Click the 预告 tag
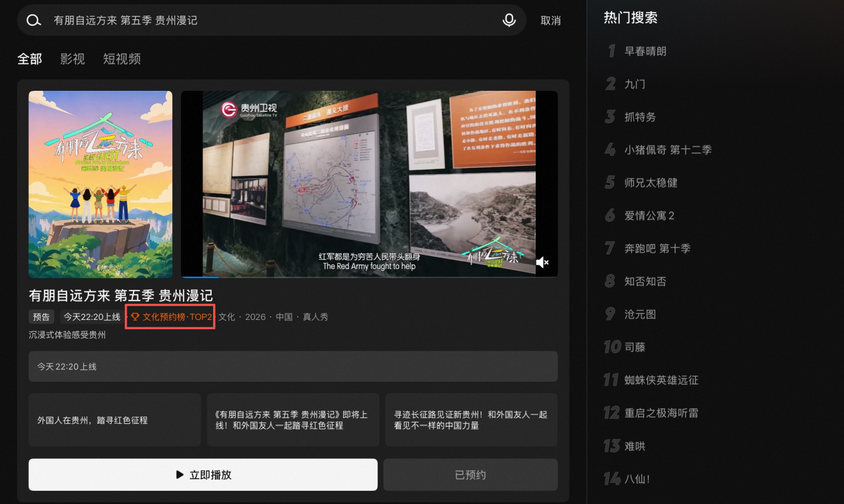 coord(42,317)
